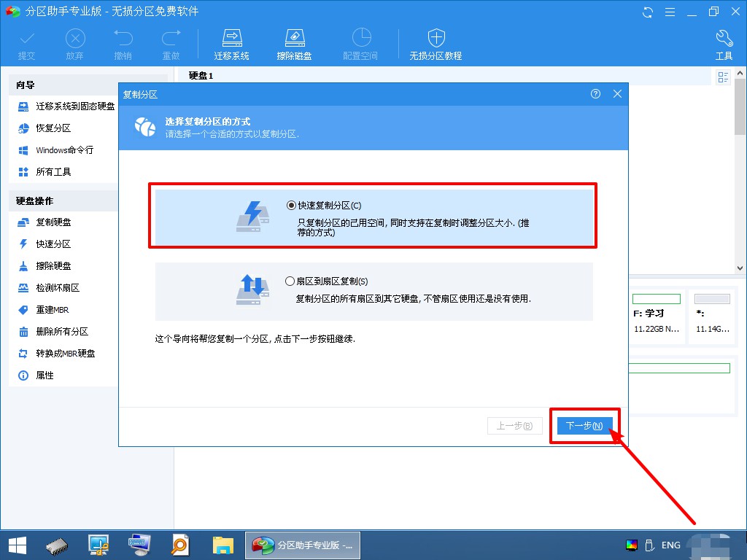This screenshot has width=747, height=560.
Task: Choose 复制硬盘 under disk operations
Action: coord(44,222)
